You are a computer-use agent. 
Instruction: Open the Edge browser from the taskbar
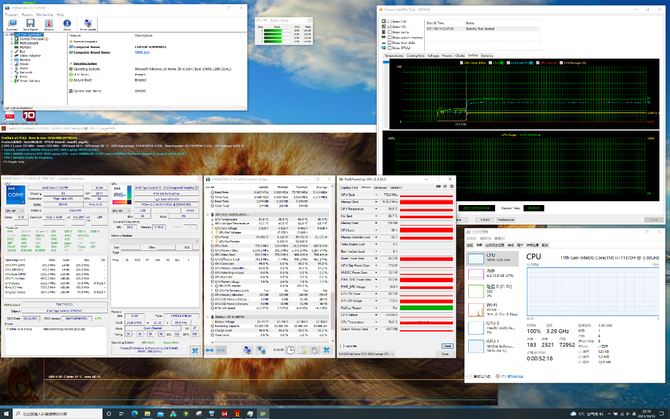pos(135,414)
